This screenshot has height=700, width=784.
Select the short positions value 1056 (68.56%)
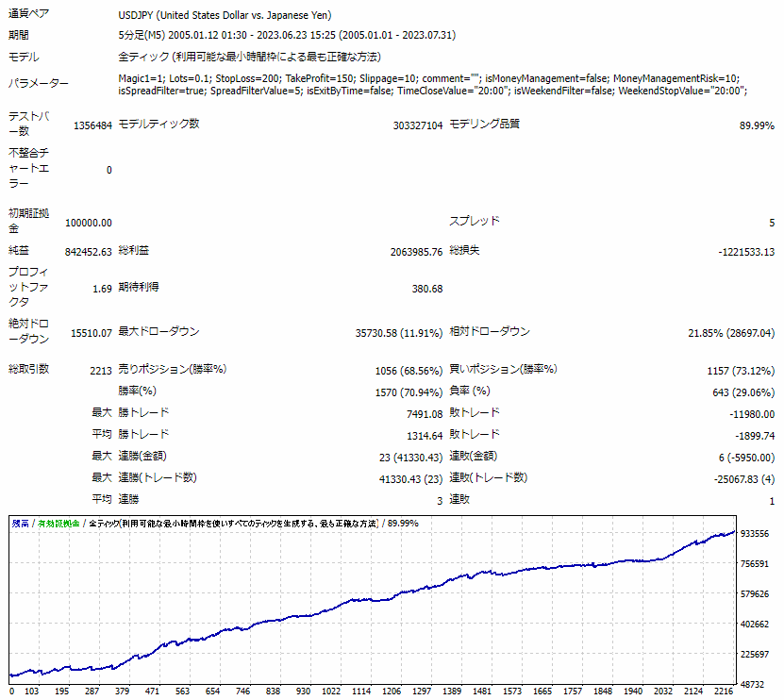click(409, 371)
